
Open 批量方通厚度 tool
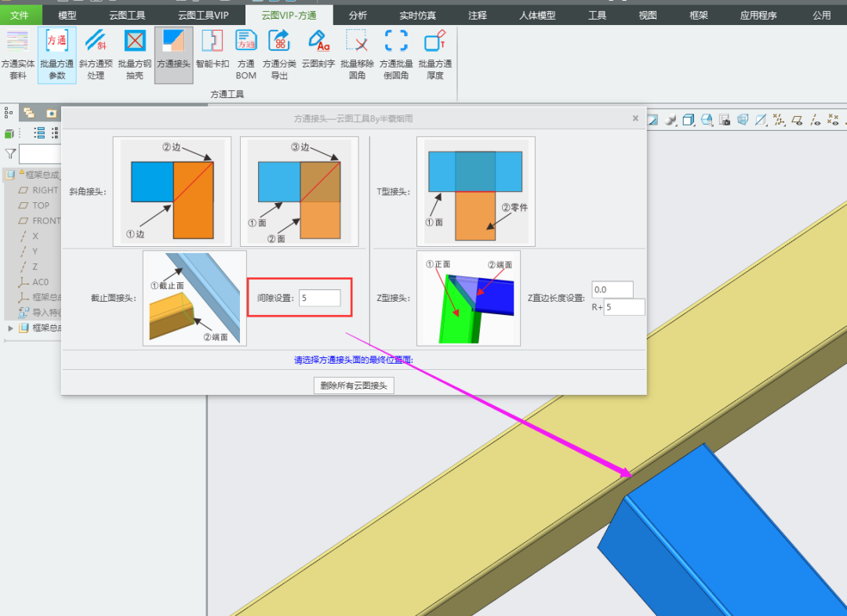[434, 55]
